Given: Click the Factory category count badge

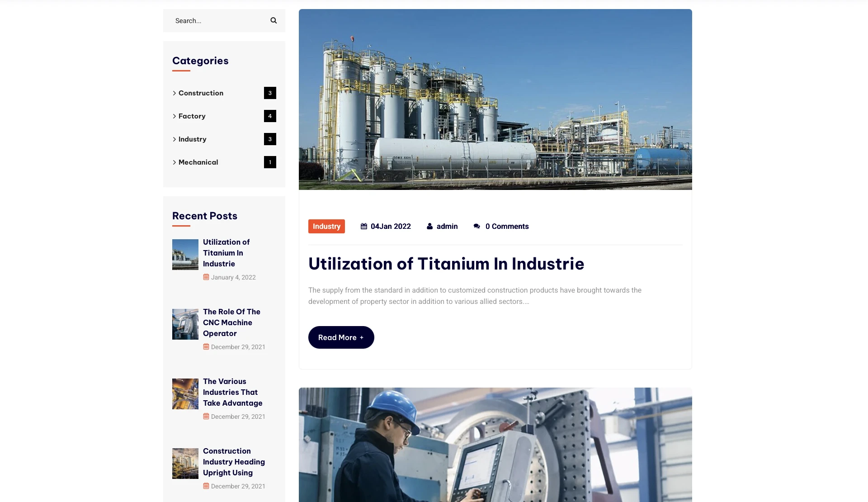Looking at the screenshot, I should pyautogui.click(x=270, y=116).
